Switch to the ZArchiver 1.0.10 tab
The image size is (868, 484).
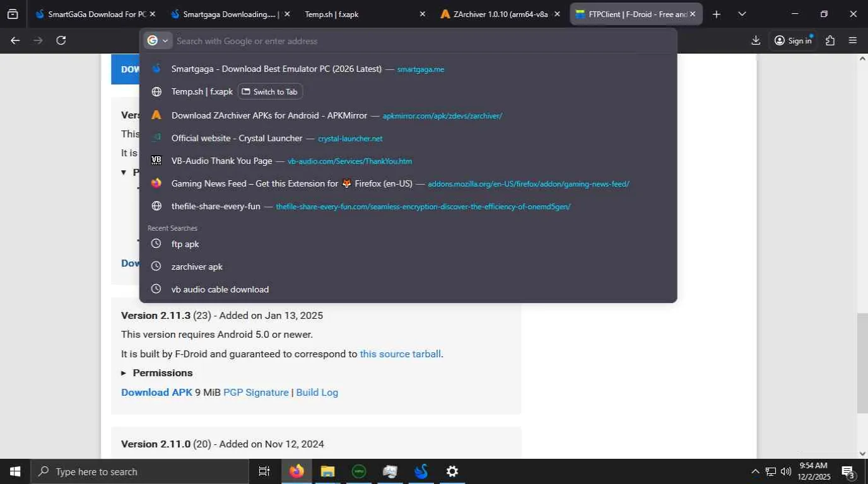click(x=500, y=14)
